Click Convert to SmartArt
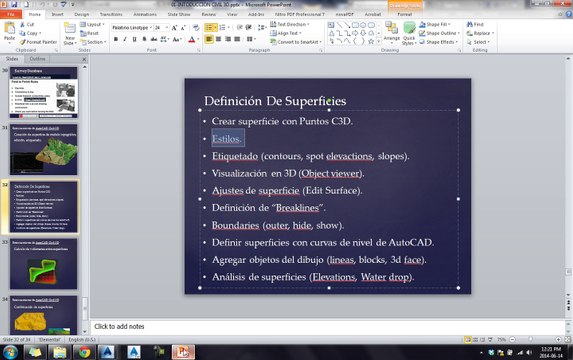 pyautogui.click(x=296, y=42)
